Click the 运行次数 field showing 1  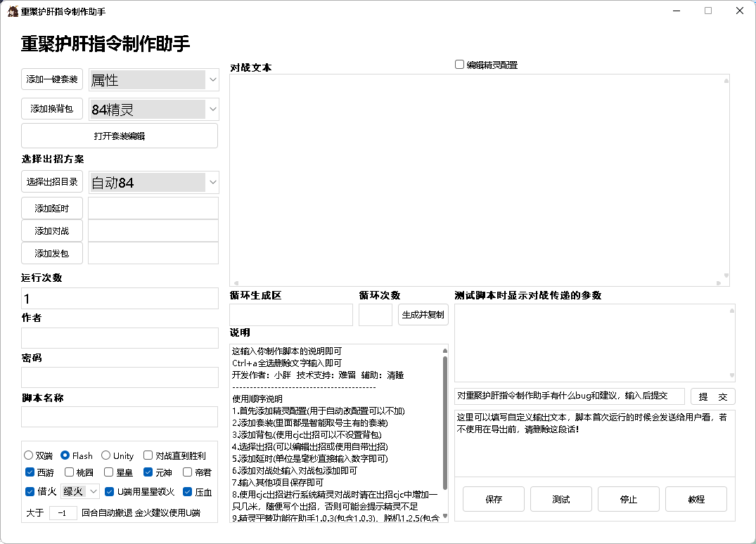(120, 299)
